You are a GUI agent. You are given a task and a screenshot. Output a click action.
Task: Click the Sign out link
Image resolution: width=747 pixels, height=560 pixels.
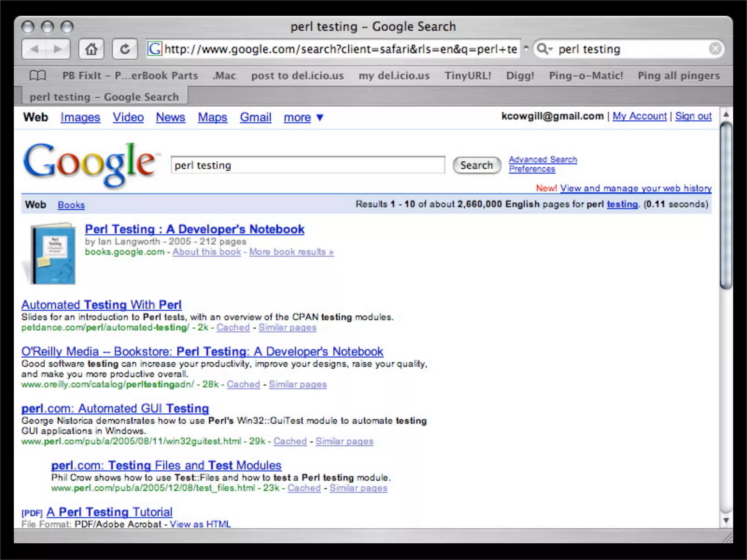[x=693, y=116]
